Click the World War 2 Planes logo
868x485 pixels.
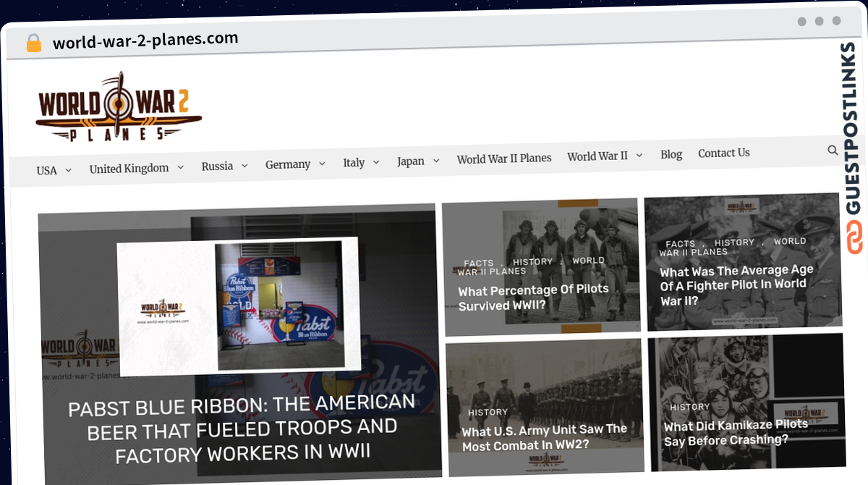[x=119, y=108]
